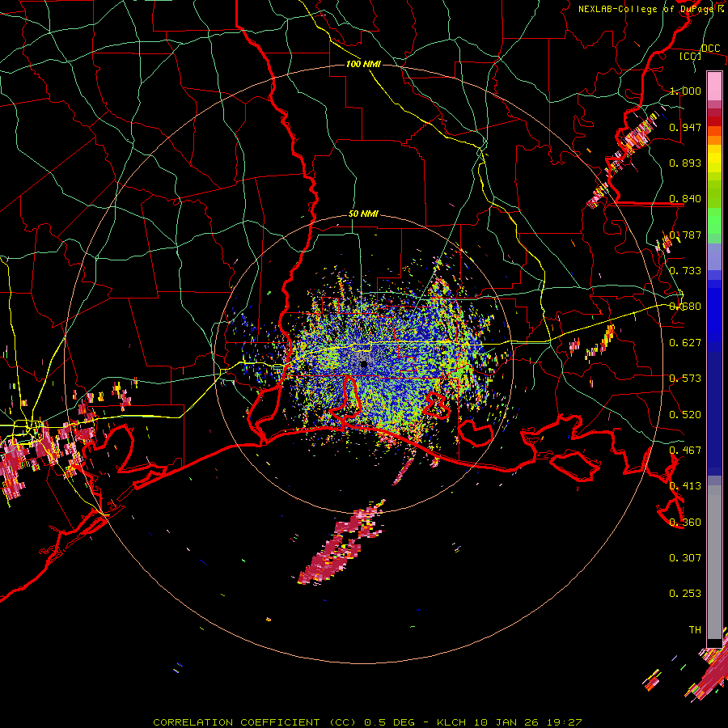
Task: Click the 0.413 legend value
Action: coord(685,486)
